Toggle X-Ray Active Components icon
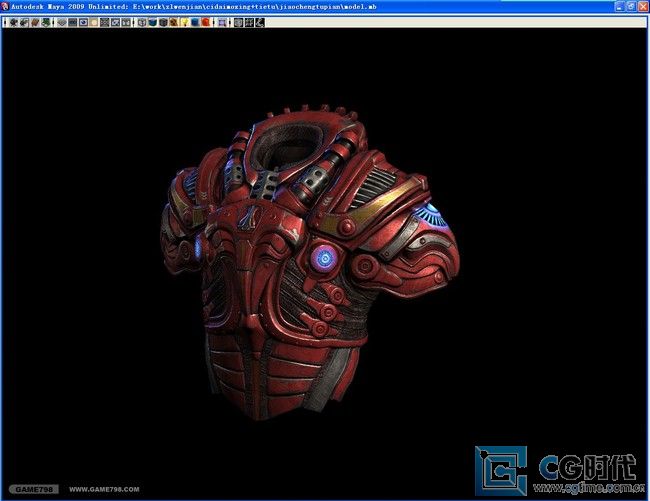Image resolution: width=650 pixels, height=501 pixels. (249, 22)
